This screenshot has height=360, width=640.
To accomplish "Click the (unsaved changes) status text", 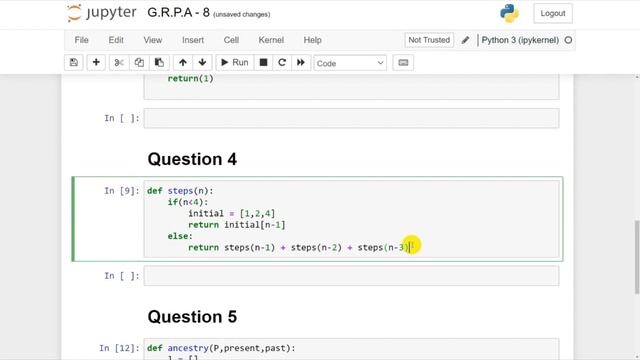I will pyautogui.click(x=242, y=14).
